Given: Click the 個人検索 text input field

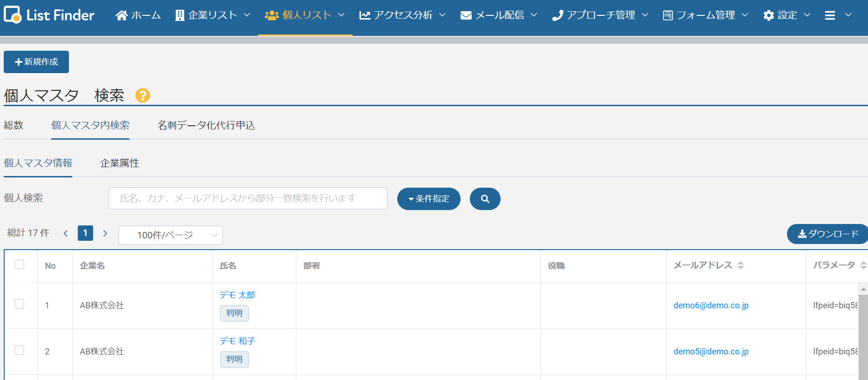Looking at the screenshot, I should coord(248,198).
